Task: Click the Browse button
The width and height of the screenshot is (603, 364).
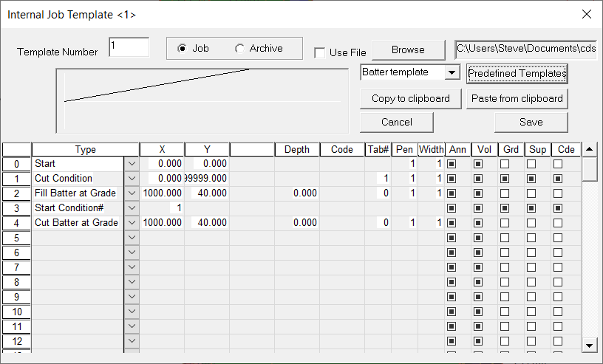Action: coord(408,49)
